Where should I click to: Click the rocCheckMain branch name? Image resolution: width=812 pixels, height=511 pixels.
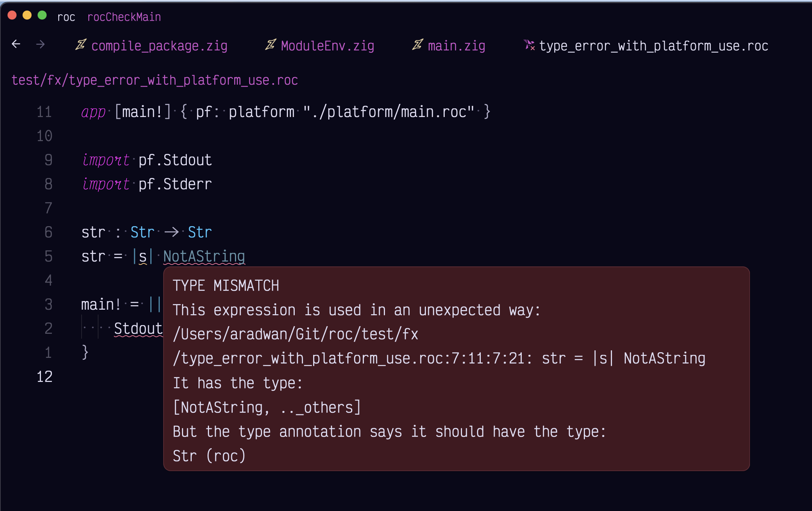coord(124,17)
